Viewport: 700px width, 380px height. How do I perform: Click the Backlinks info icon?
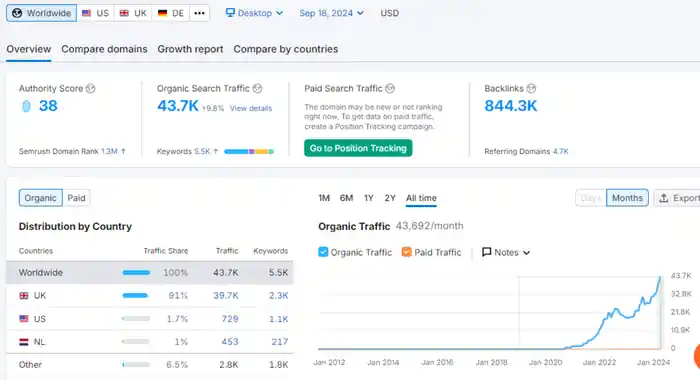click(x=531, y=88)
